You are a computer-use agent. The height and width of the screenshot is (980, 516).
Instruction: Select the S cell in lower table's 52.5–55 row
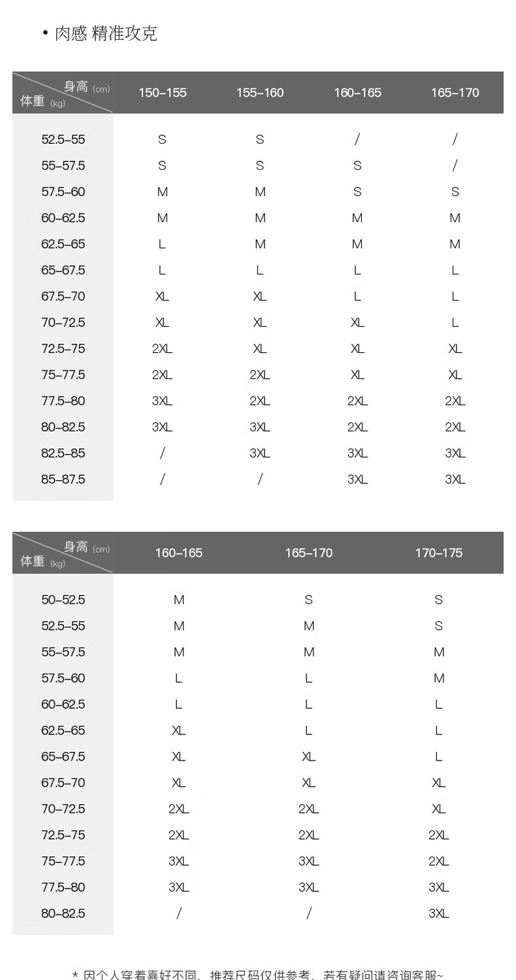pyautogui.click(x=438, y=626)
